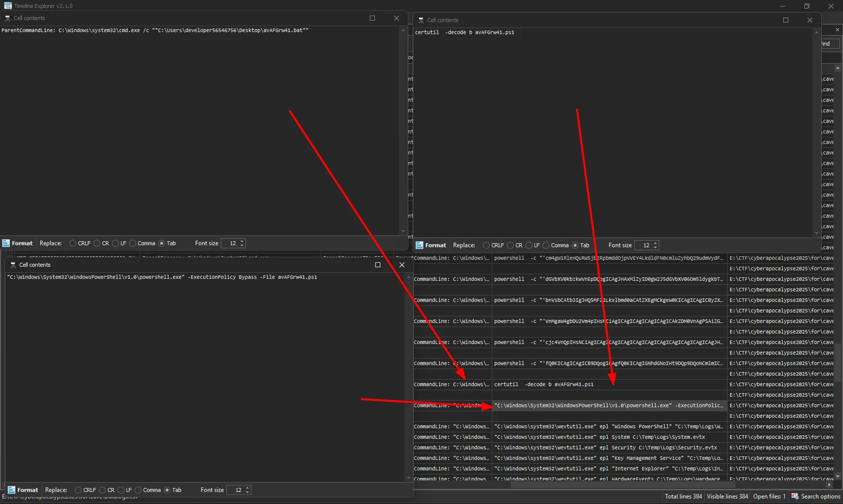Select CRLF radio in the ParentCommandLine Cell contents window

click(x=73, y=243)
